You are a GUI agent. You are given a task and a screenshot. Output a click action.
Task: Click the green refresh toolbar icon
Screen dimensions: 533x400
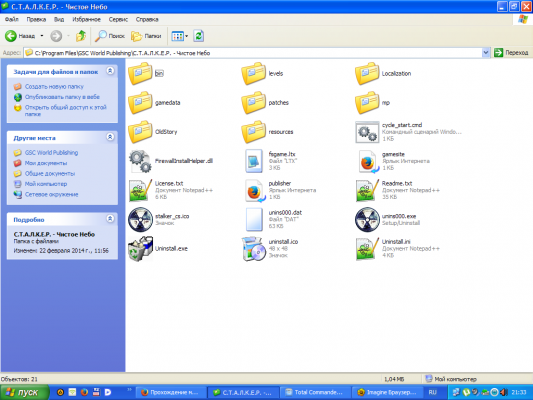point(199,36)
